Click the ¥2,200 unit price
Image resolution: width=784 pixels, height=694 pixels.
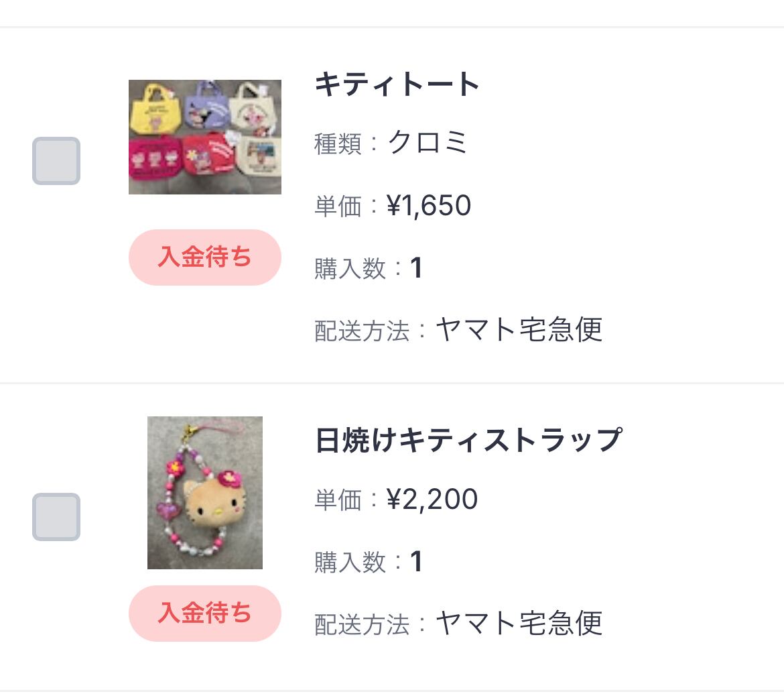click(432, 500)
